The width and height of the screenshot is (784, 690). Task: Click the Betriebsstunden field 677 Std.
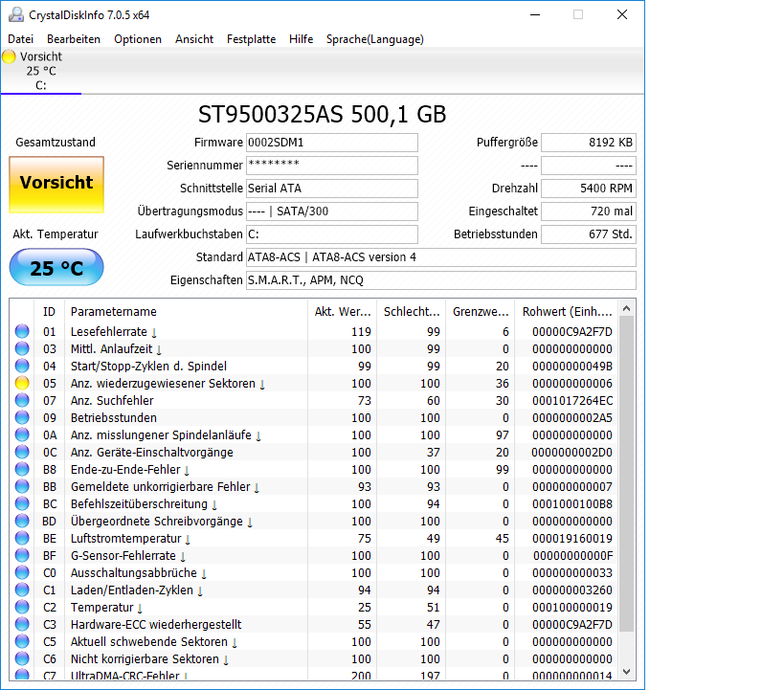click(x=589, y=234)
